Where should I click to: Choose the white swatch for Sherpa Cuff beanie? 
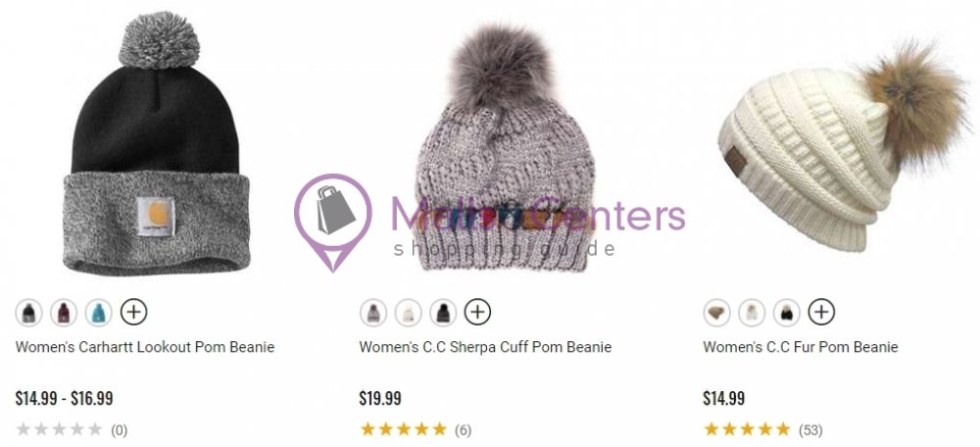coord(408,312)
